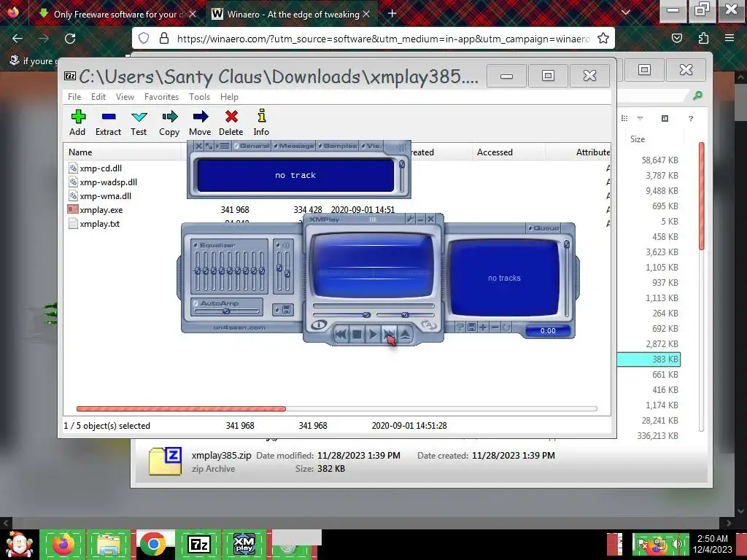This screenshot has height=560, width=747.
Task: Click the 7-Zip Delete toolbar button
Action: [x=231, y=122]
